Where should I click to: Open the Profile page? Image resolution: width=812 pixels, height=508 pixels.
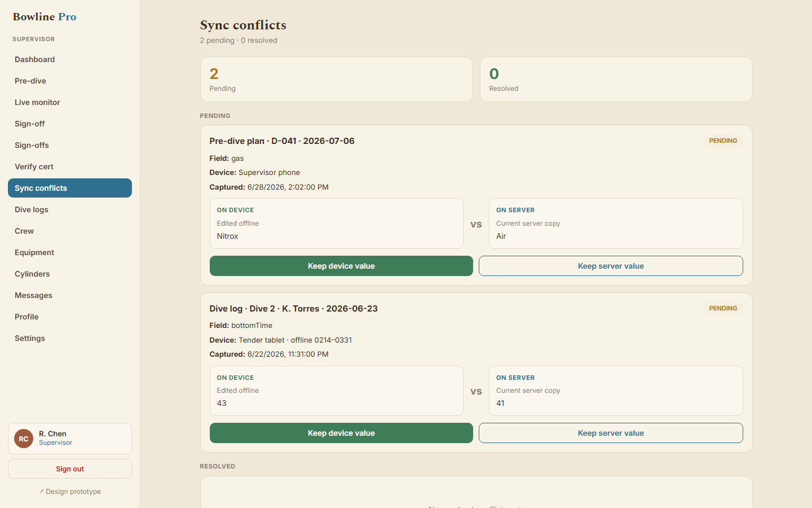[70, 317]
